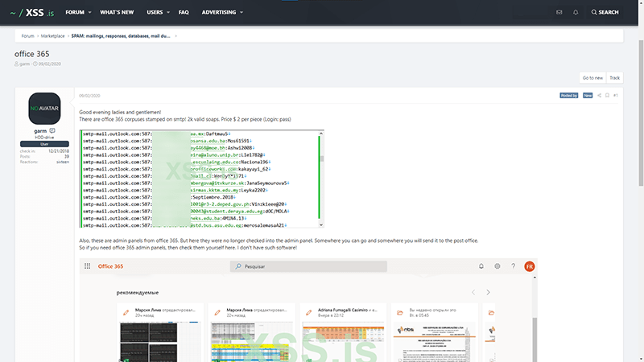Open the USERS menu item
This screenshot has height=362, width=644.
(155, 12)
